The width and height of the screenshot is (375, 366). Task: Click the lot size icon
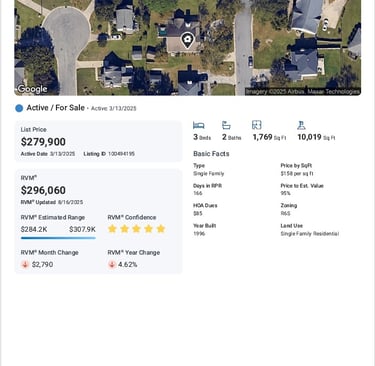pyautogui.click(x=301, y=125)
